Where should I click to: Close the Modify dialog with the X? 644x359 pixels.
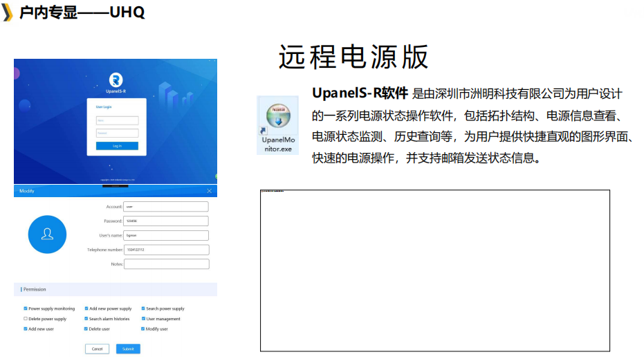click(x=210, y=191)
